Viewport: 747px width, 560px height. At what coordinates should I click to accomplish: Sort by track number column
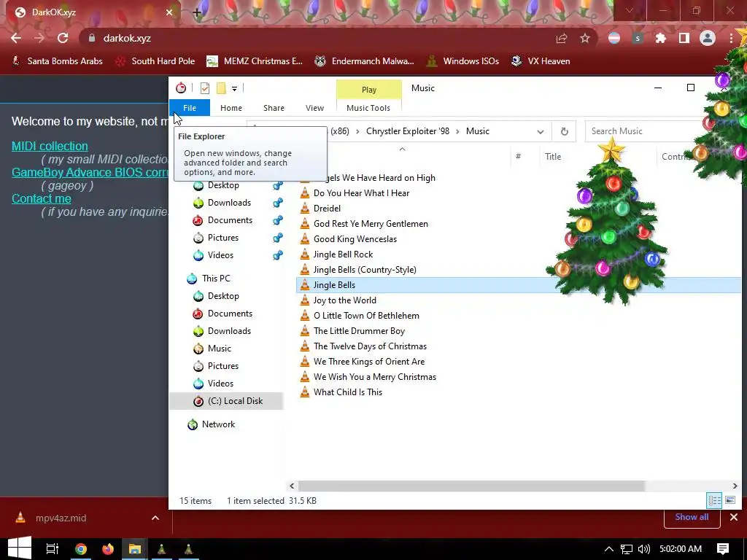coord(519,157)
